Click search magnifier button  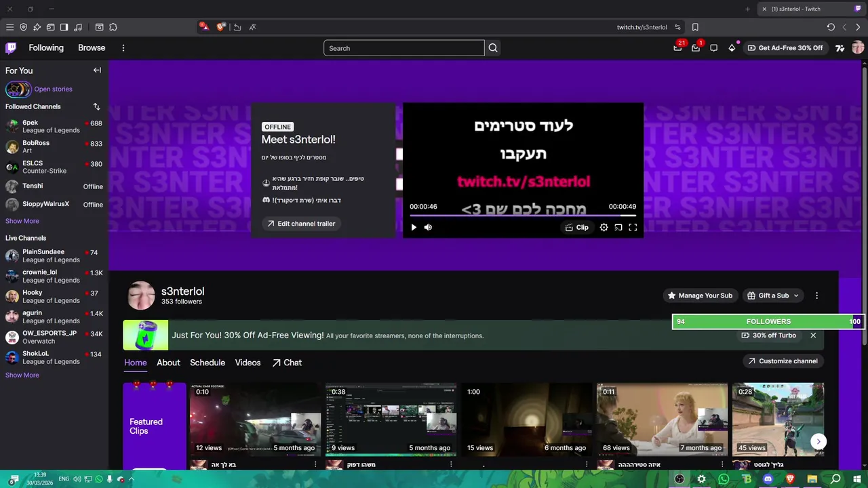coord(493,48)
